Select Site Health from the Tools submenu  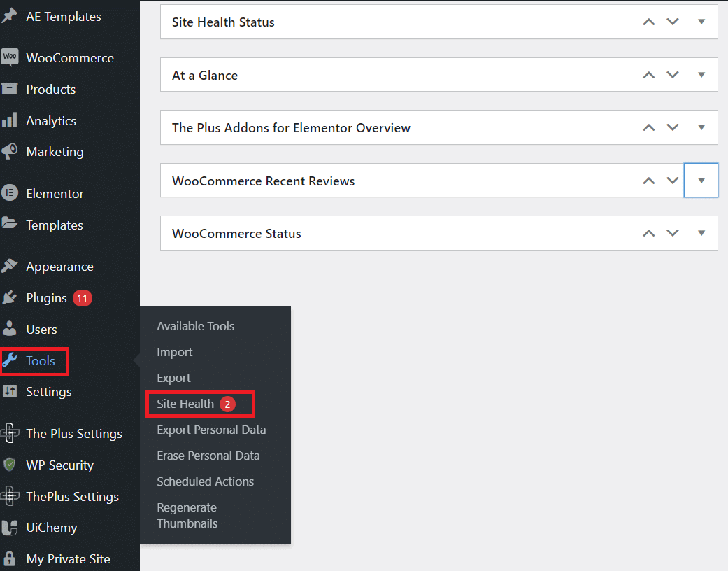pos(187,404)
